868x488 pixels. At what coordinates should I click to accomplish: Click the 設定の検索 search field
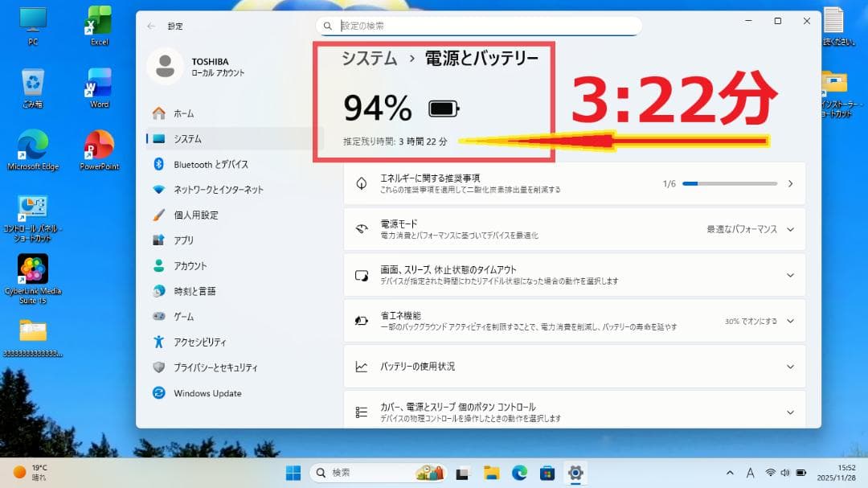(480, 25)
